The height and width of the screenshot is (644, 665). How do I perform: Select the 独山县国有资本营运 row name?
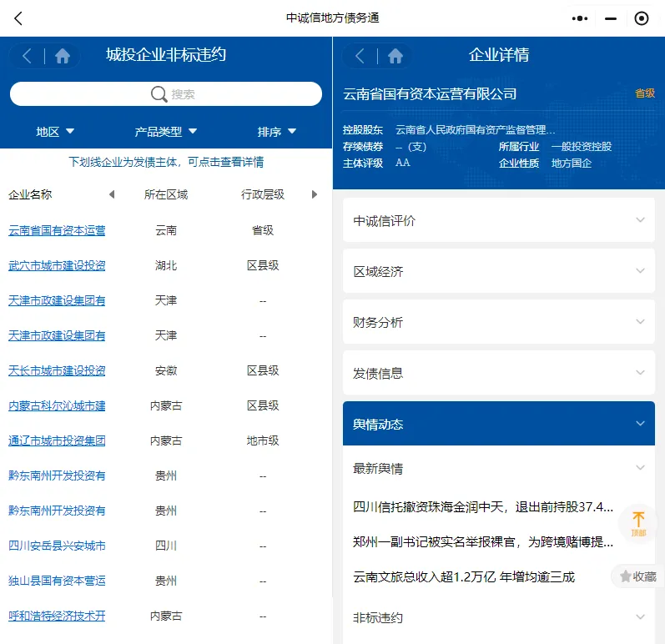57,581
